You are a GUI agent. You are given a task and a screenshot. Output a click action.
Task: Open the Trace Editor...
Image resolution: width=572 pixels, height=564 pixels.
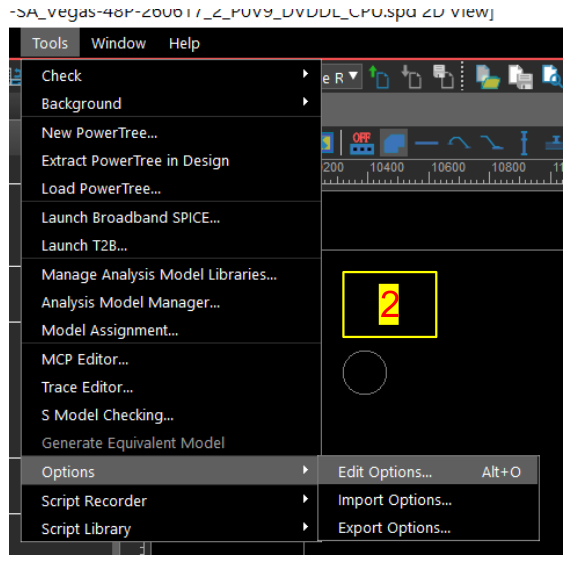pyautogui.click(x=171, y=387)
